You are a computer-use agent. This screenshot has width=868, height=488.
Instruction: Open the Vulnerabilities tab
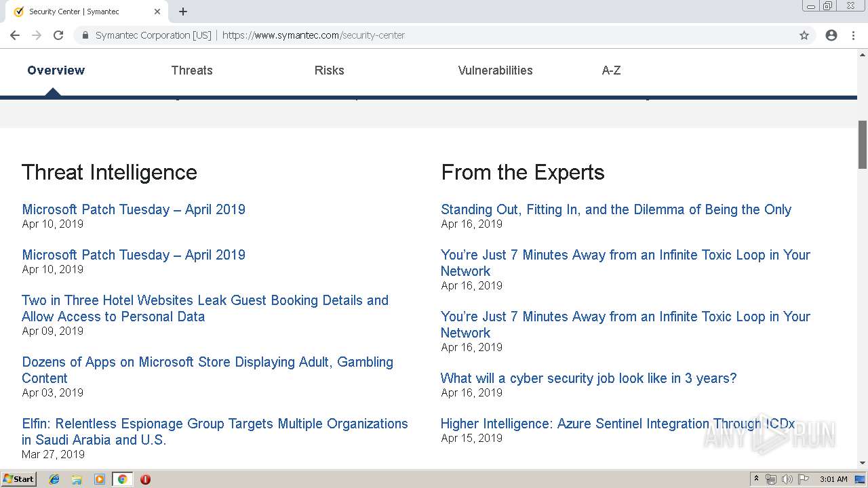[x=496, y=70]
